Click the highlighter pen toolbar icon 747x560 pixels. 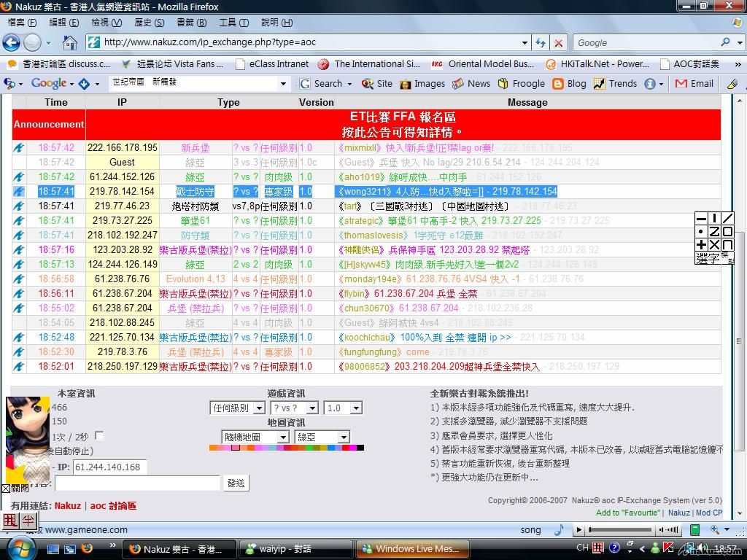click(x=732, y=84)
